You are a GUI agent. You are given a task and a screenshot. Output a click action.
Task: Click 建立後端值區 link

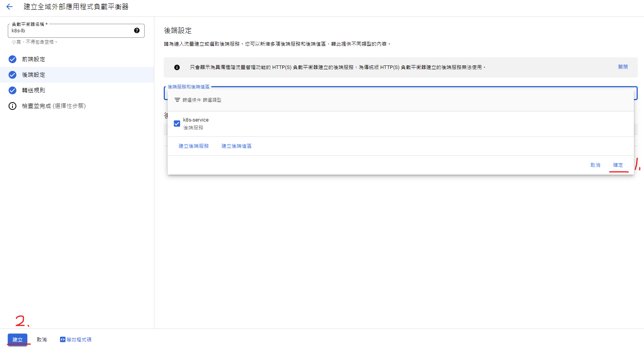click(237, 146)
